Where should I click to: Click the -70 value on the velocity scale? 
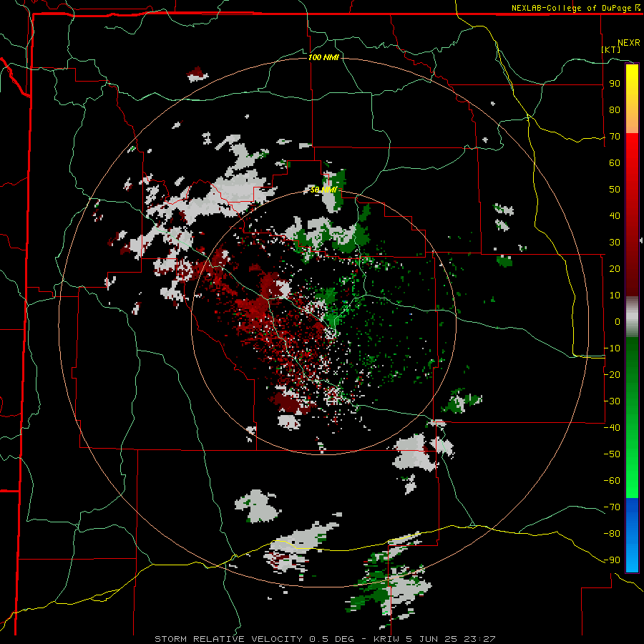[612, 507]
